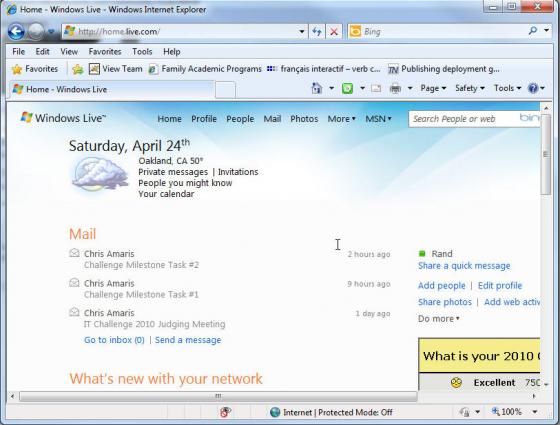560x425 pixels.
Task: Click the New Tab button
Action: pyautogui.click(x=225, y=89)
